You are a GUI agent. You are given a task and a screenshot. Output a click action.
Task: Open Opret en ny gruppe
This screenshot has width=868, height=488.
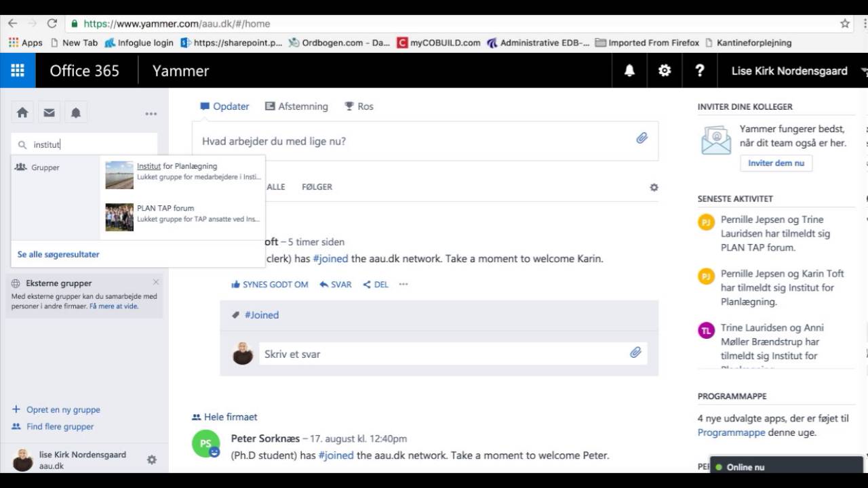[56, 409]
